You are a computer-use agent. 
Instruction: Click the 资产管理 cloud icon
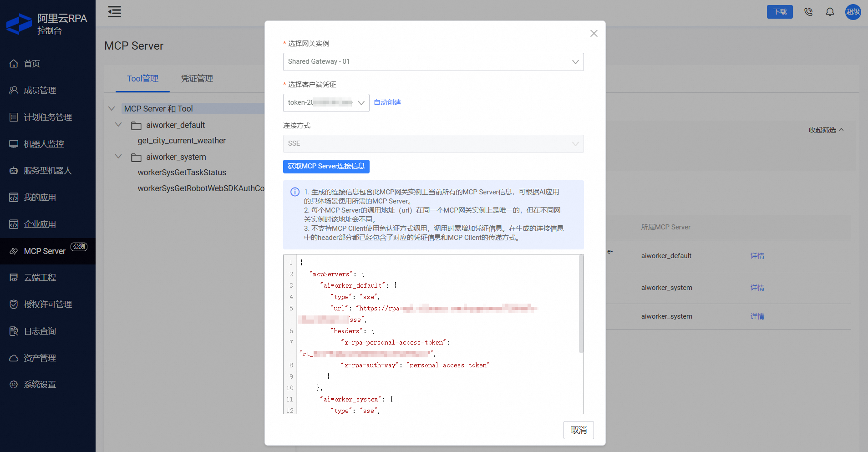coord(14,358)
